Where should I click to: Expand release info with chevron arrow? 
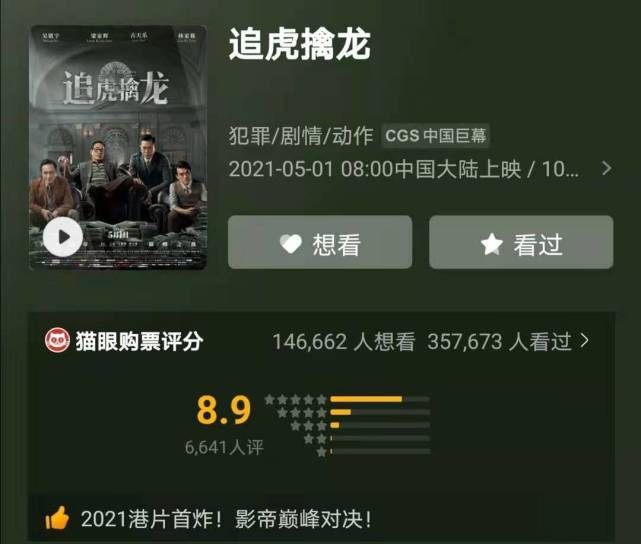[607, 168]
